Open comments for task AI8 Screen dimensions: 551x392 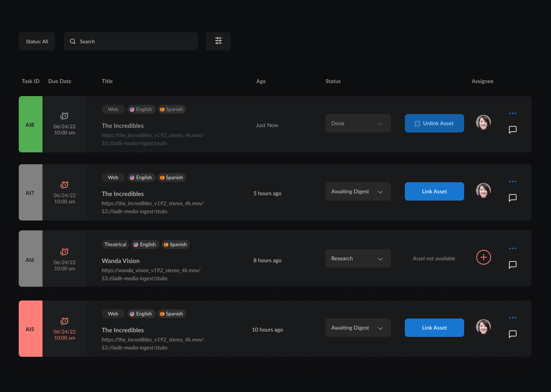[513, 130]
